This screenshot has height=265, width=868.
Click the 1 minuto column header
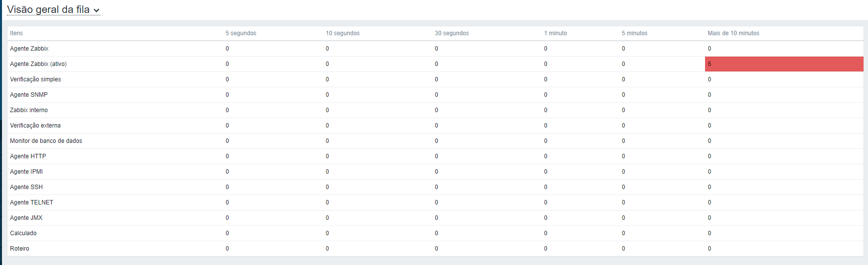pyautogui.click(x=555, y=33)
